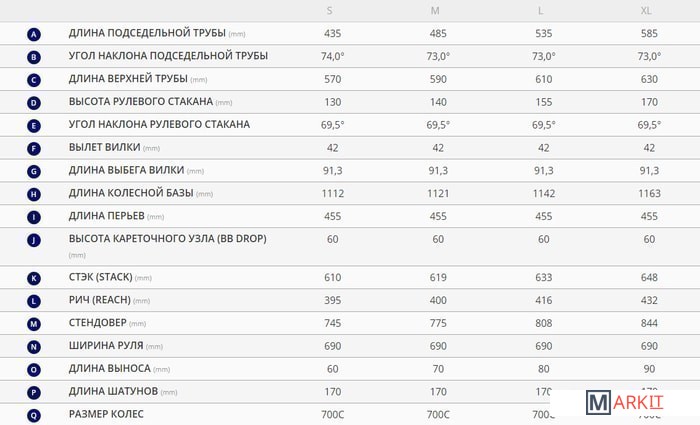Click the letter H badge icon
Viewport: 700px width, 425px height.
pyautogui.click(x=35, y=194)
